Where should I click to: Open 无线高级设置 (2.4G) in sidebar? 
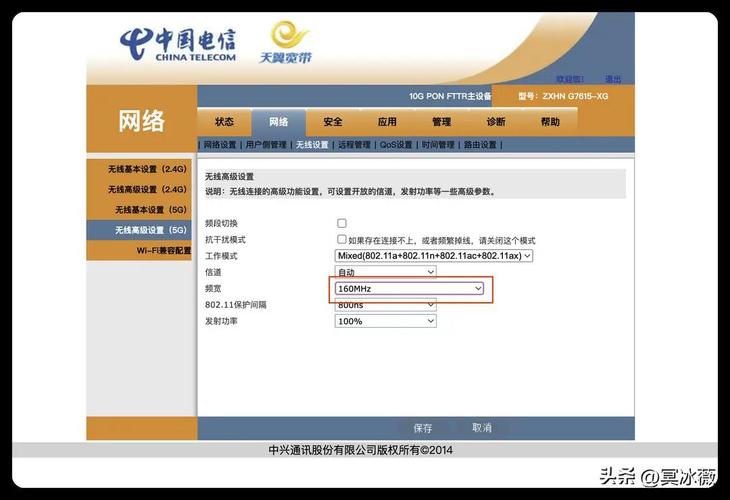click(139, 189)
